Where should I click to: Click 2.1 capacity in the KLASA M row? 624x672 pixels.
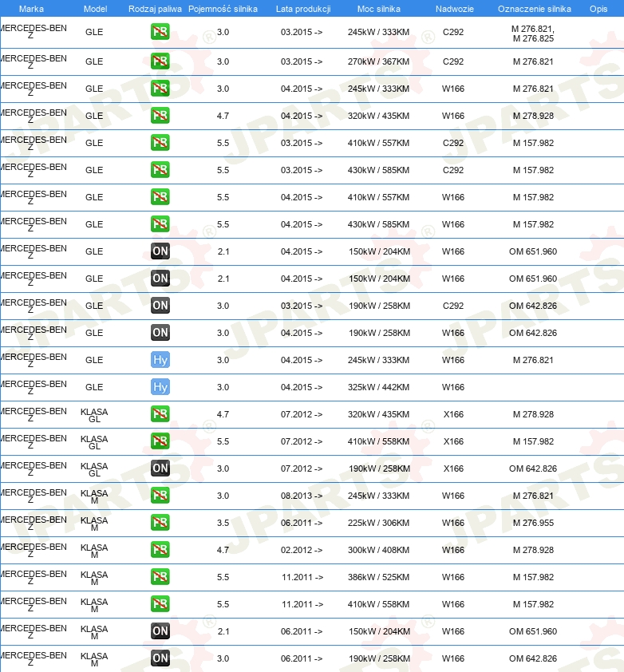coord(223,631)
